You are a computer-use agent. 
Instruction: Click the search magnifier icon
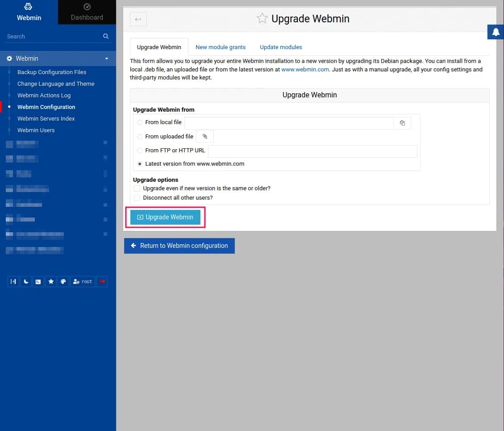coord(106,36)
